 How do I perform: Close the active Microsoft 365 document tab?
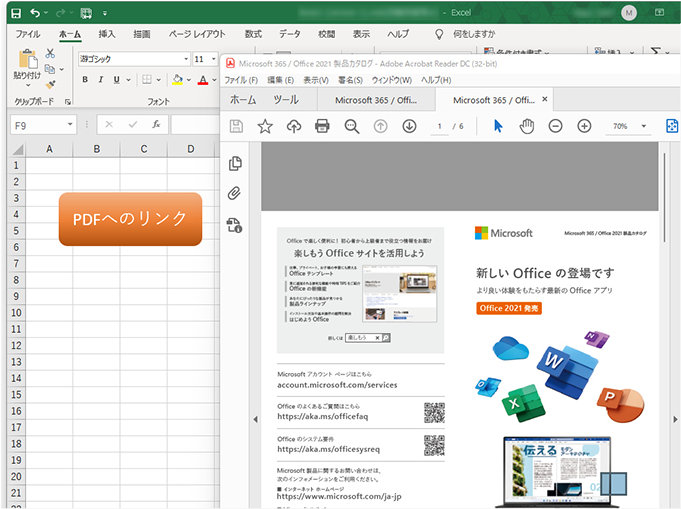tap(545, 99)
